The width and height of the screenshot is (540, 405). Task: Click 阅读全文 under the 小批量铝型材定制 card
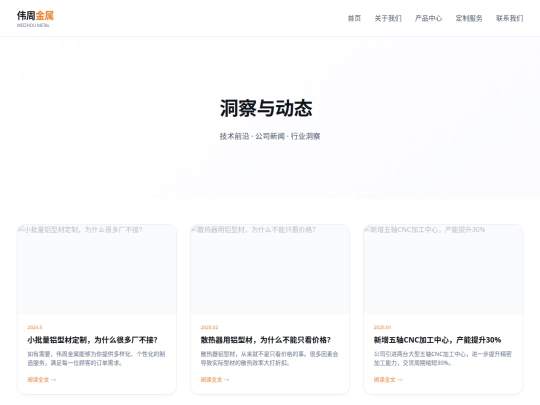tap(42, 380)
